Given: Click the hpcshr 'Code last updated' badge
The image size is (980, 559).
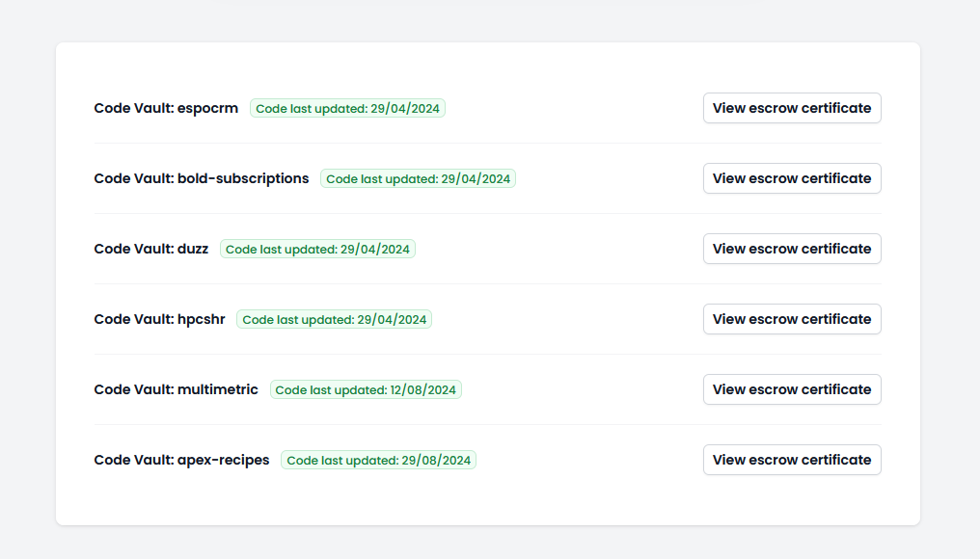Looking at the screenshot, I should [x=335, y=319].
